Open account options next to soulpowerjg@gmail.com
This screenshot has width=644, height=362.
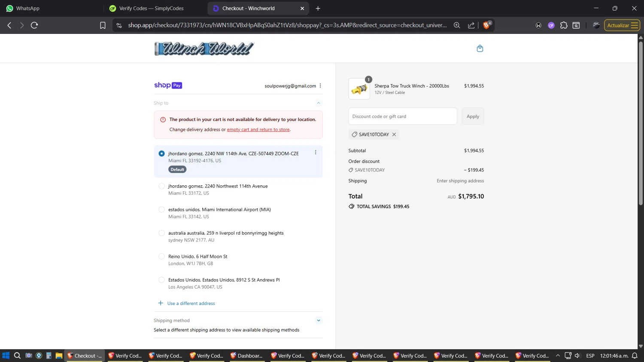(320, 86)
